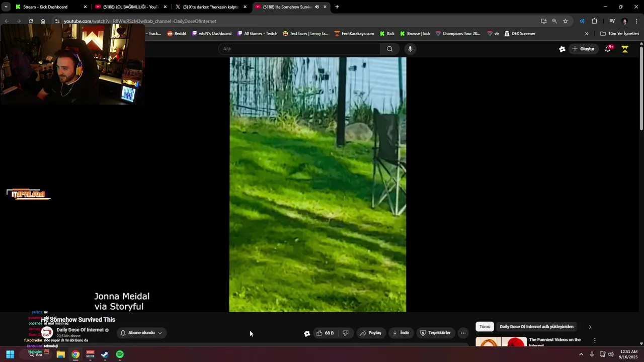Select the He Somehow Survived tab
This screenshot has width=644, height=362.
tap(287, 7)
